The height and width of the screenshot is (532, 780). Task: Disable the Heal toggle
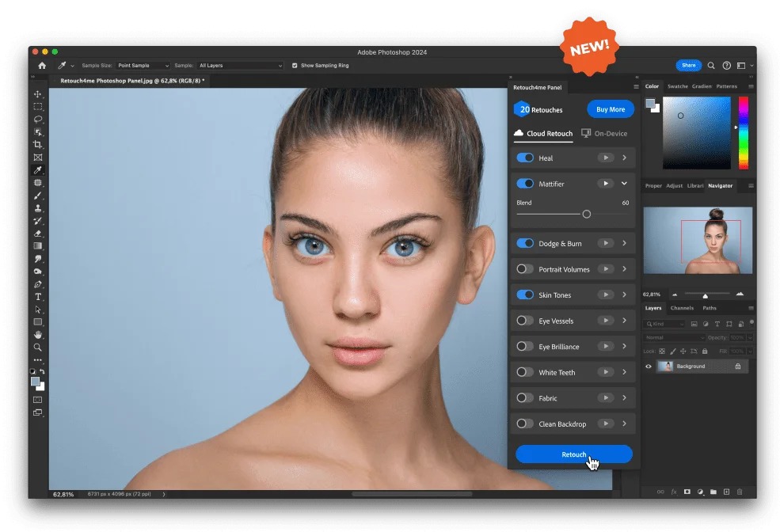[525, 158]
